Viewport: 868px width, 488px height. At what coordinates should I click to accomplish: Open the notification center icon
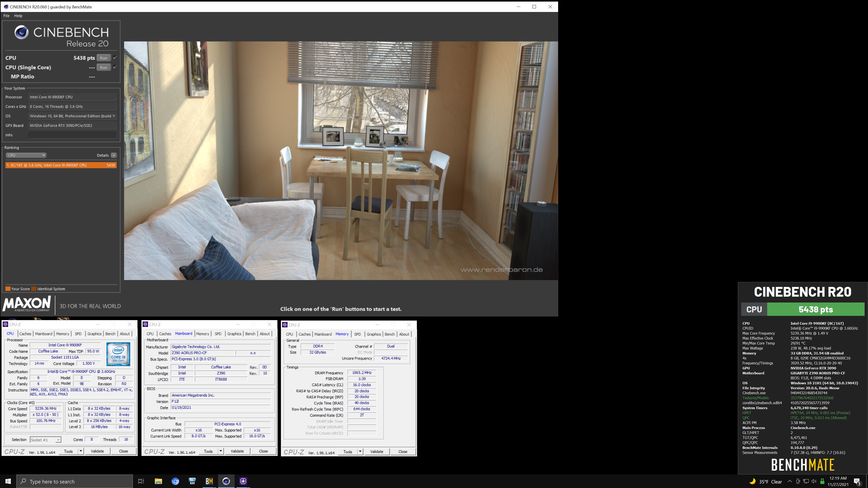tap(857, 482)
